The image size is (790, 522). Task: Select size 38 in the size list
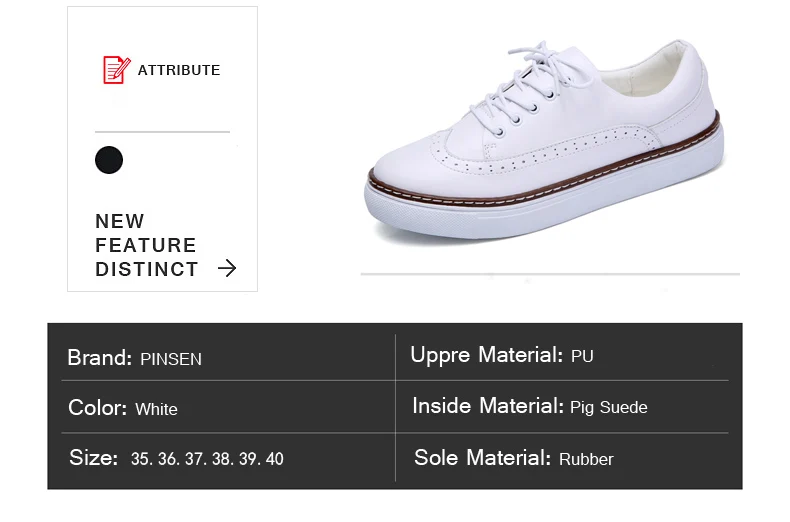click(221, 459)
